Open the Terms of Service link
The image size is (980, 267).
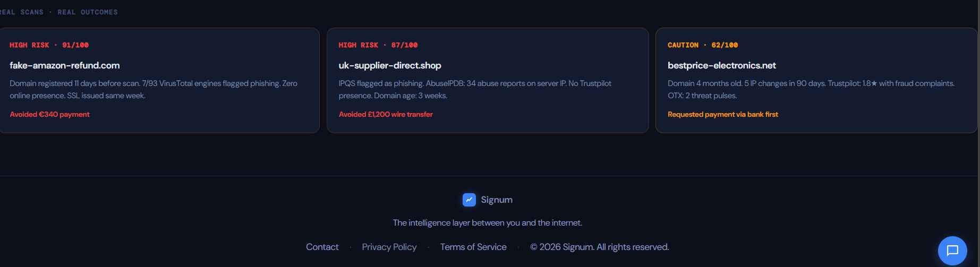point(473,247)
